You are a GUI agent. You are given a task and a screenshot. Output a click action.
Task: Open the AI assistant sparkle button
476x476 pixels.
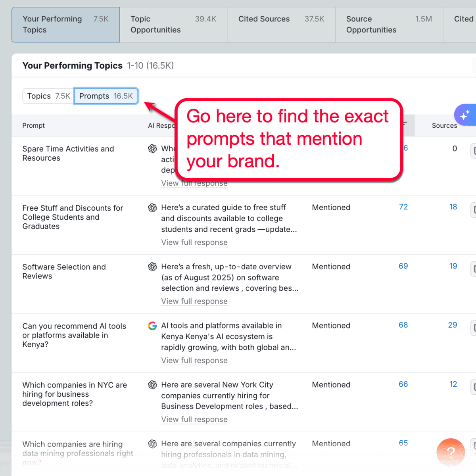tap(466, 115)
